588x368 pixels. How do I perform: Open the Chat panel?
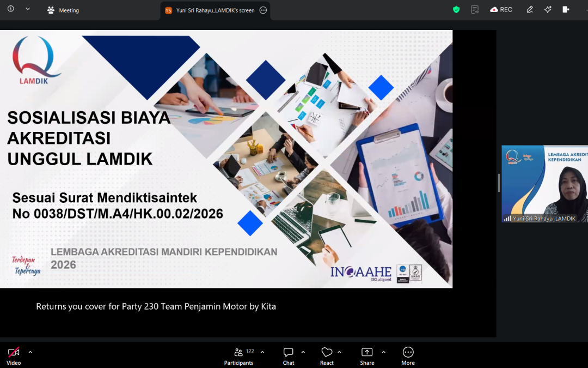289,355
